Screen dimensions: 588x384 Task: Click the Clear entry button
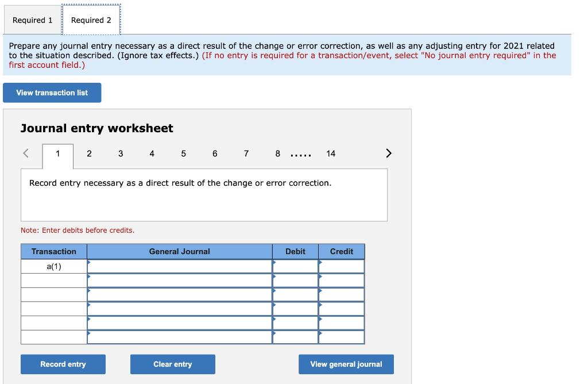[172, 364]
